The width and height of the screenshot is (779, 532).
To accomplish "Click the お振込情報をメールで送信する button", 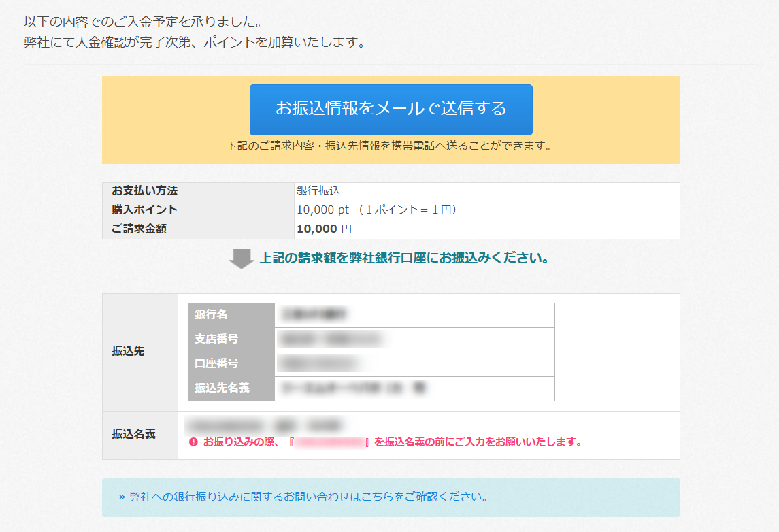I will click(x=391, y=109).
